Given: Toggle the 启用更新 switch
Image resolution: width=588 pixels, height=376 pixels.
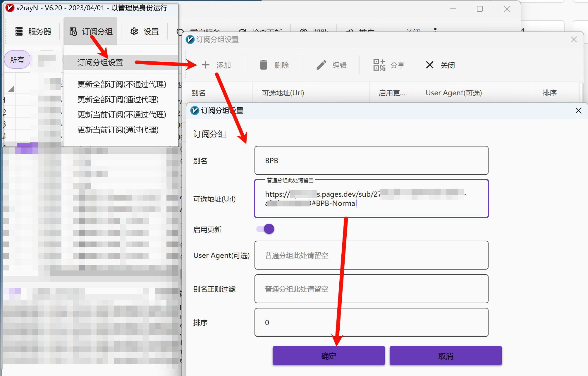Looking at the screenshot, I should [x=266, y=229].
